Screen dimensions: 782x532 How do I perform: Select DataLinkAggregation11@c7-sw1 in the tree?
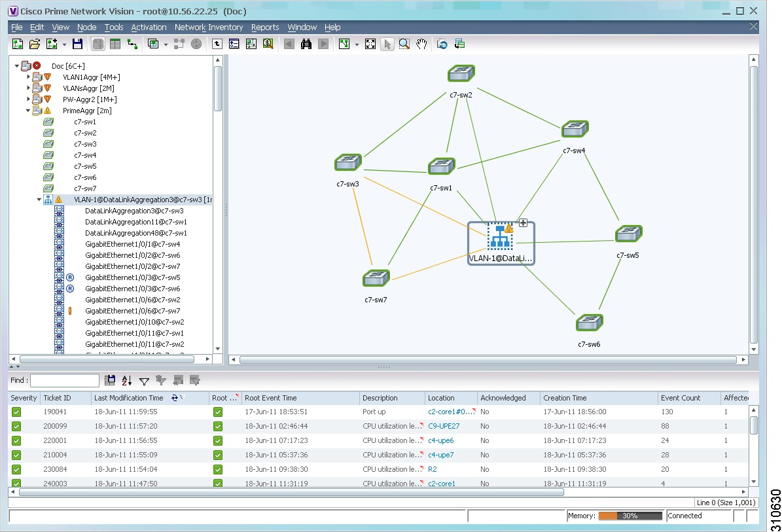[x=136, y=222]
